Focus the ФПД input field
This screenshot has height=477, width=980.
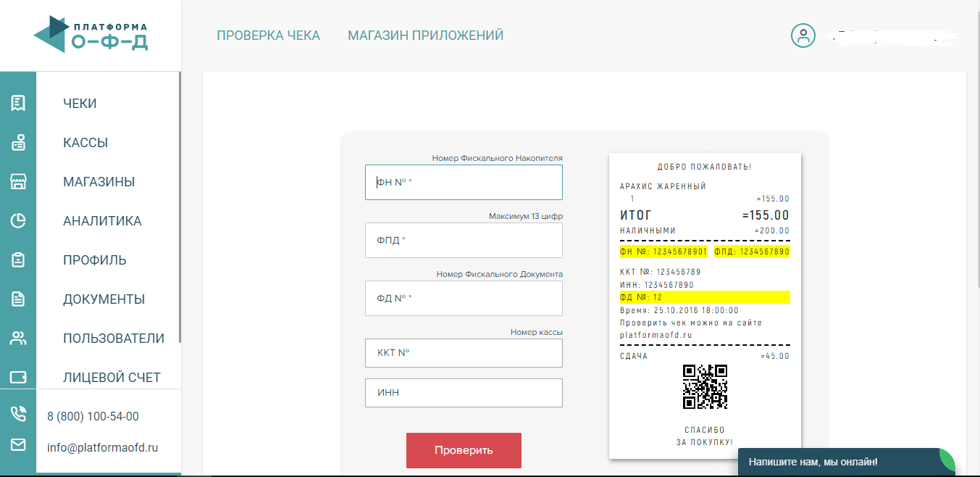pyautogui.click(x=464, y=240)
